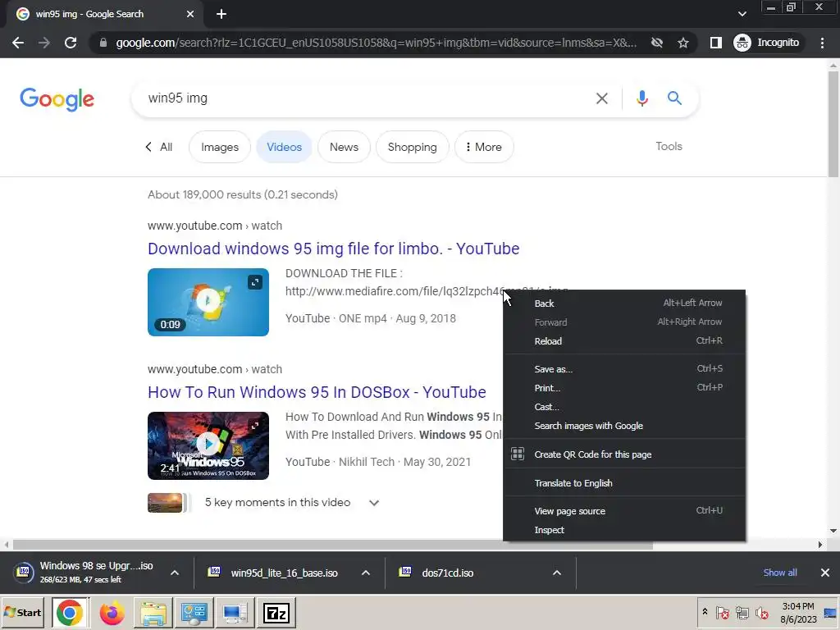Screen dimensions: 840x630
Task: Start voice search with microphone icon
Action: [641, 98]
